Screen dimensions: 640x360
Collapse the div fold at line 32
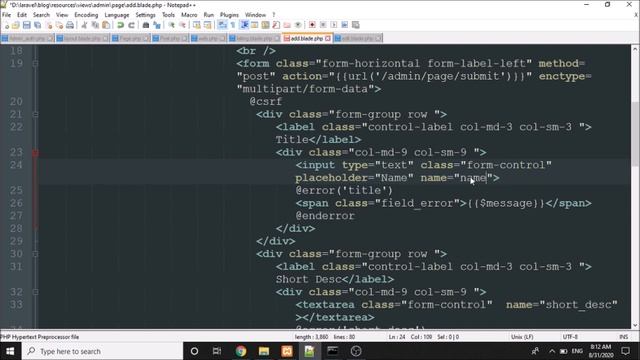[x=36, y=292]
